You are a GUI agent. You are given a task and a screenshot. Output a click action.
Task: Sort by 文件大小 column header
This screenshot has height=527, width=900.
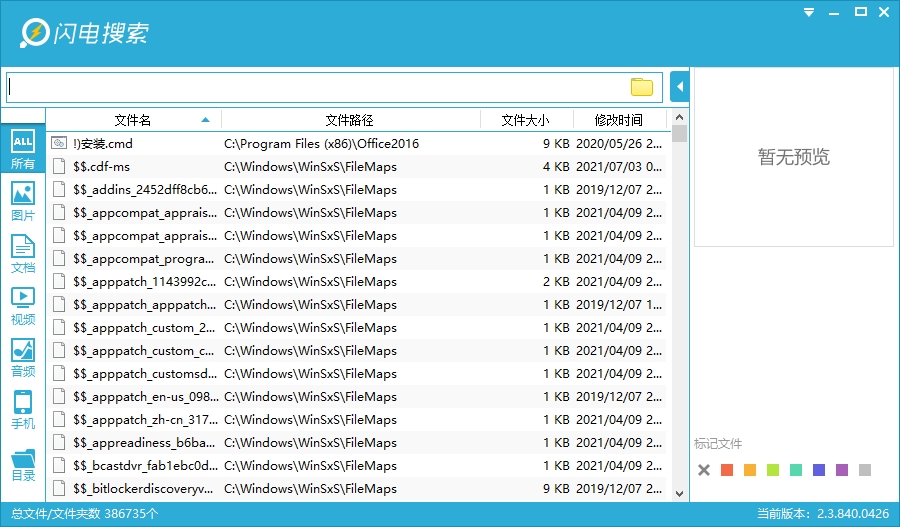tap(524, 120)
